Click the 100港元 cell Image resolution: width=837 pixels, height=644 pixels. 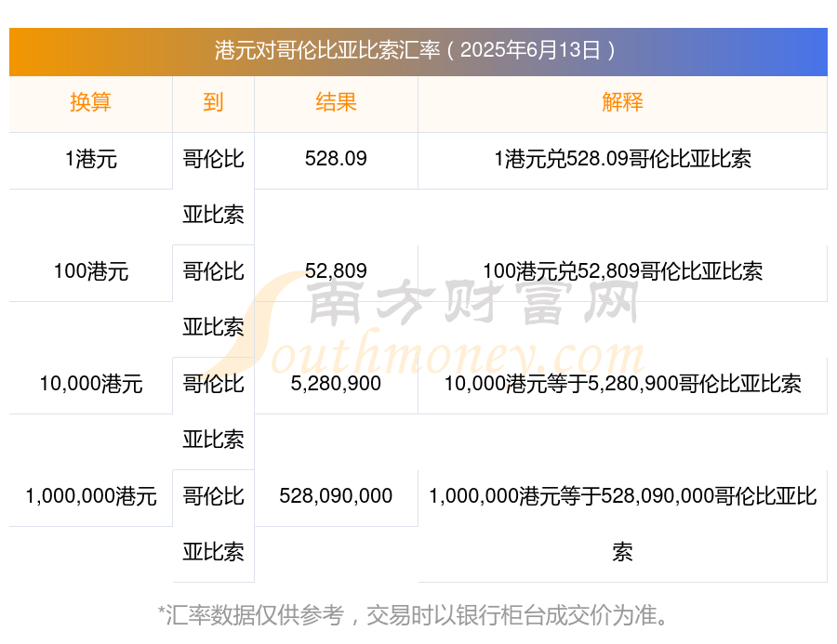(91, 271)
